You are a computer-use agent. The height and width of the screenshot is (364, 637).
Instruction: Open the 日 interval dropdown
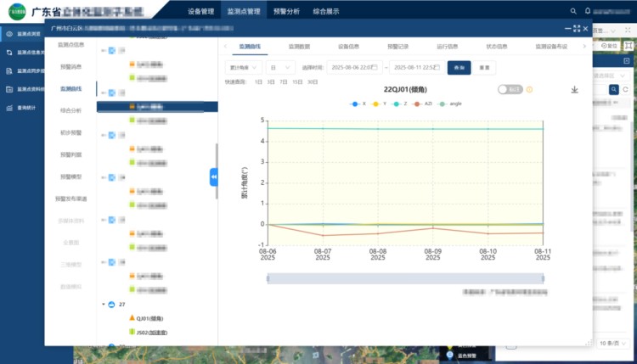[x=280, y=68]
